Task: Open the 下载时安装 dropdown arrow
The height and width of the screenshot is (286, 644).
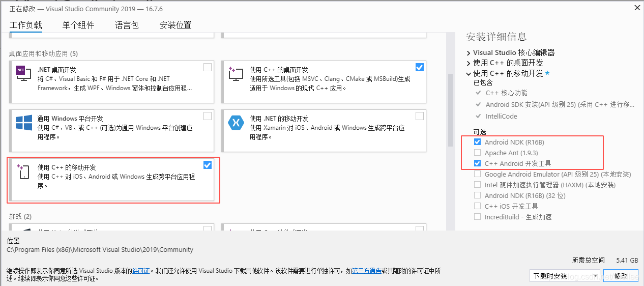Action: click(596, 276)
